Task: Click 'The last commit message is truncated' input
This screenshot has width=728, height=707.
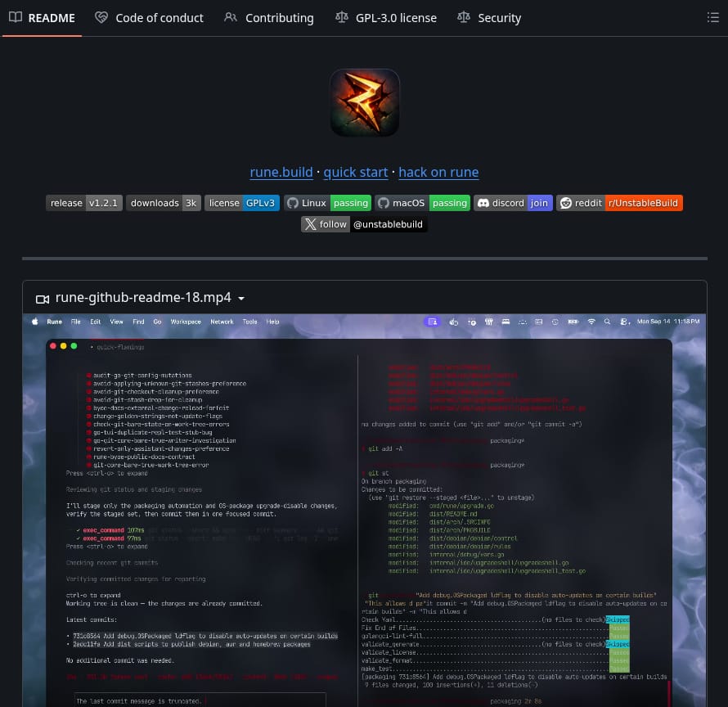Action: tap(200, 700)
